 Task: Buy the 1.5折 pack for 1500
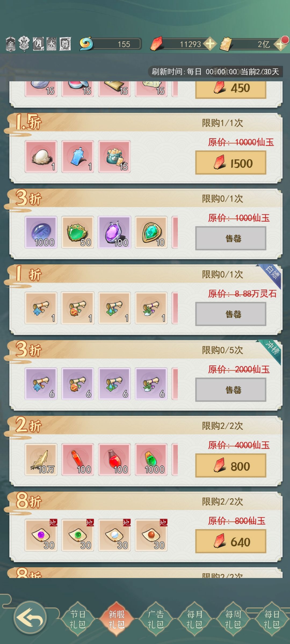(x=231, y=163)
